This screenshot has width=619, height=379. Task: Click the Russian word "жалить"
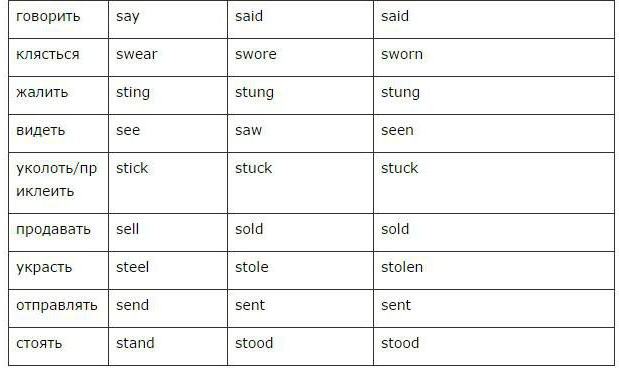click(x=42, y=92)
